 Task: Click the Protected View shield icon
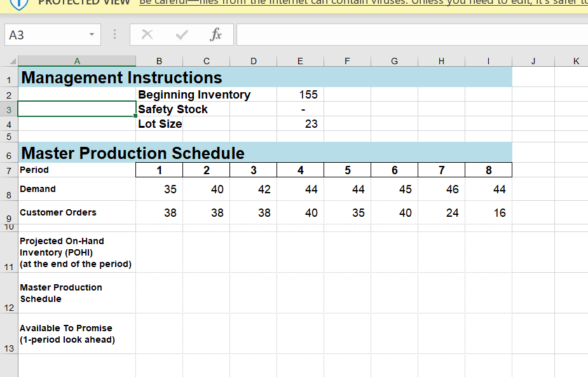point(18,4)
